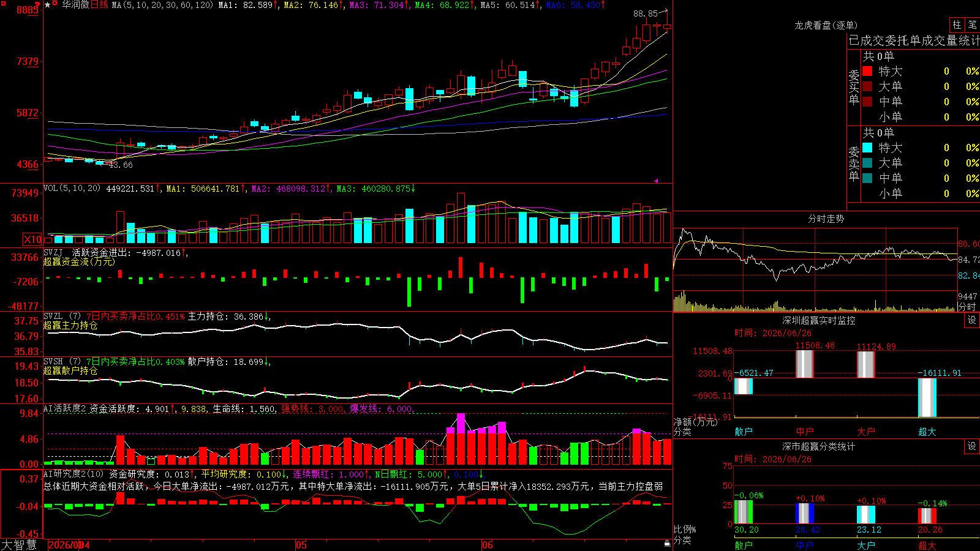Open the SVZL (7) indicator label
This screenshot has width=980, height=551.
(x=62, y=317)
